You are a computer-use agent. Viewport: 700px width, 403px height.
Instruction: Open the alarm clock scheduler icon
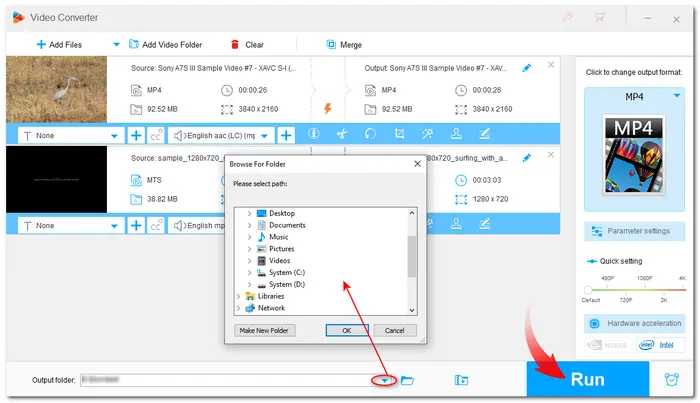click(671, 380)
